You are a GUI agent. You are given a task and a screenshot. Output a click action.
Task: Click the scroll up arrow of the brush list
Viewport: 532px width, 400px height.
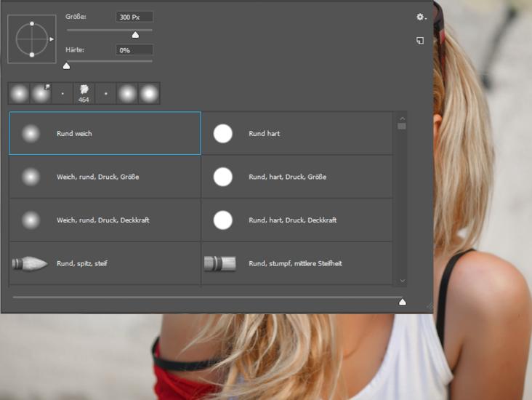point(403,119)
